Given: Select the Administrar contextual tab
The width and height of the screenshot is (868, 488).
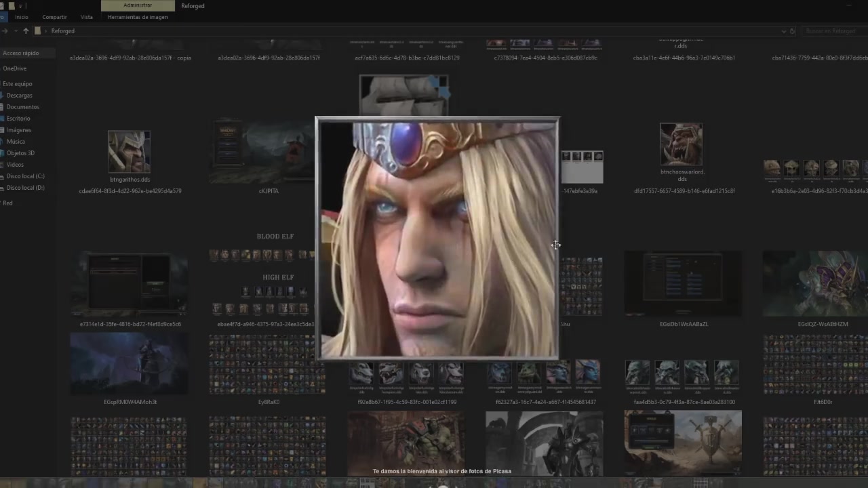Looking at the screenshot, I should pos(138,5).
